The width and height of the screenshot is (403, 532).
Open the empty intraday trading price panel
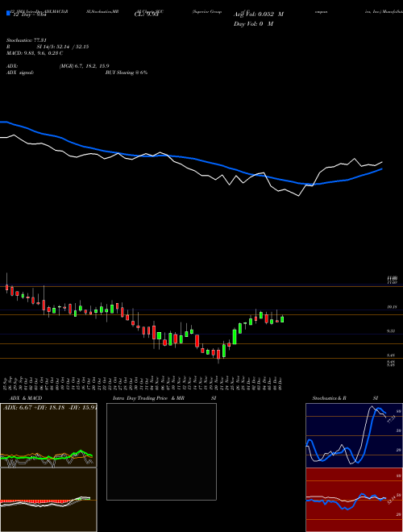pos(161,451)
